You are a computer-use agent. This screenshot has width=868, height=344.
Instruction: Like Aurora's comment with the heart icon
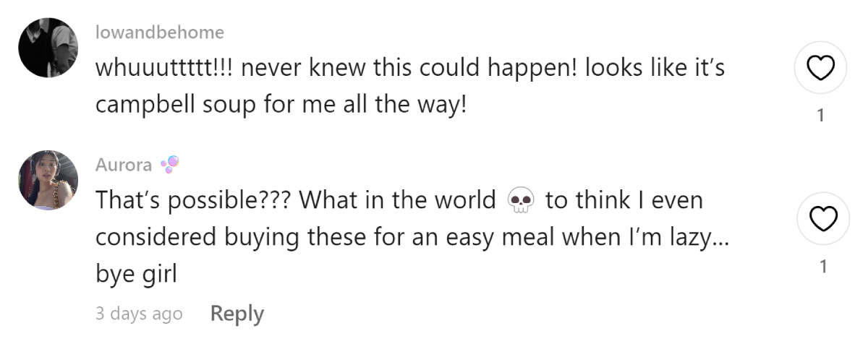pyautogui.click(x=820, y=218)
